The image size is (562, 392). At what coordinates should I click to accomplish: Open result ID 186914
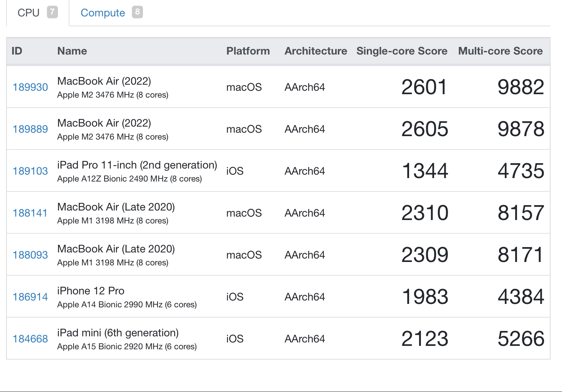tap(31, 297)
